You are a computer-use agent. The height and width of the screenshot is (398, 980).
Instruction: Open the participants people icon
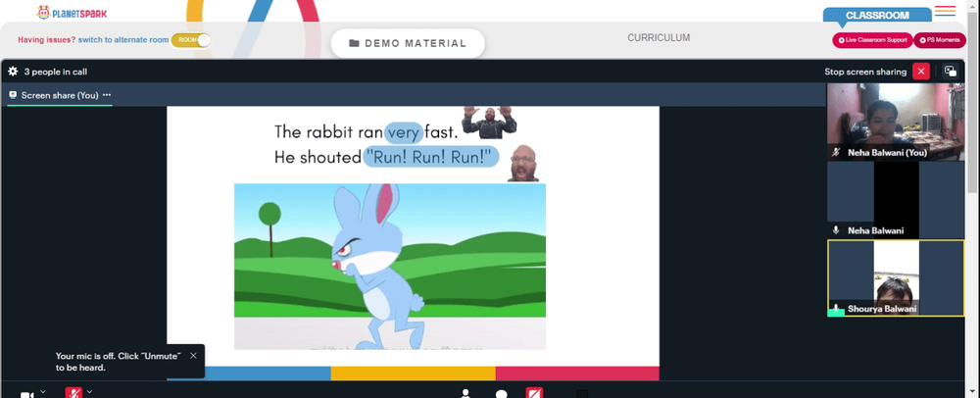(x=465, y=394)
